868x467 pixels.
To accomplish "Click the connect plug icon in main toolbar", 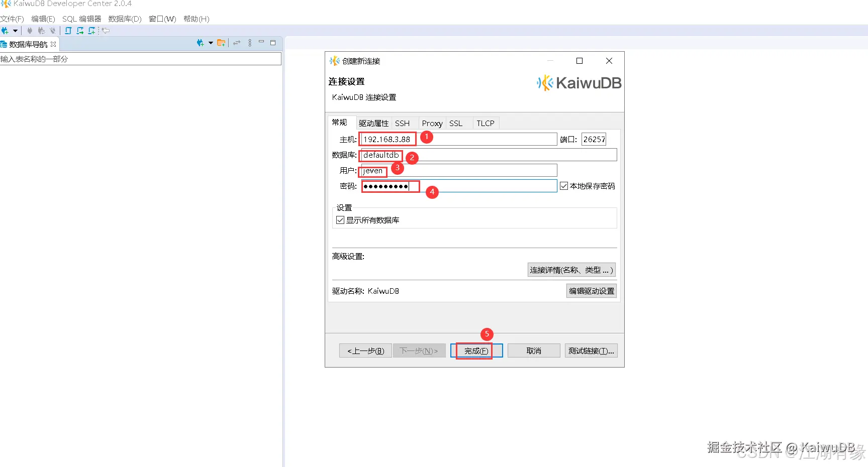I will click(x=30, y=31).
